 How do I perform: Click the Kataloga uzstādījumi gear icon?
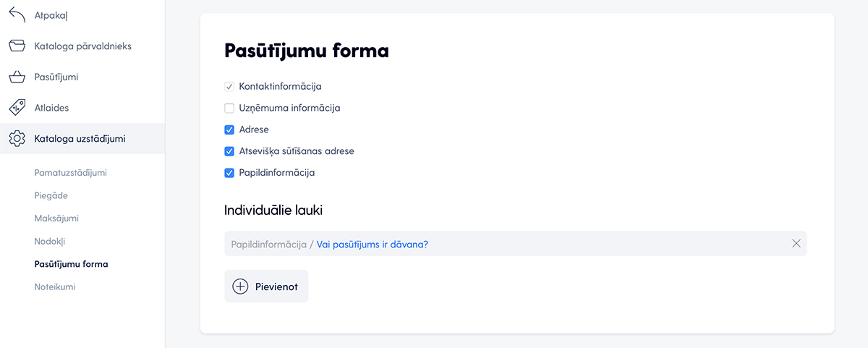[17, 138]
